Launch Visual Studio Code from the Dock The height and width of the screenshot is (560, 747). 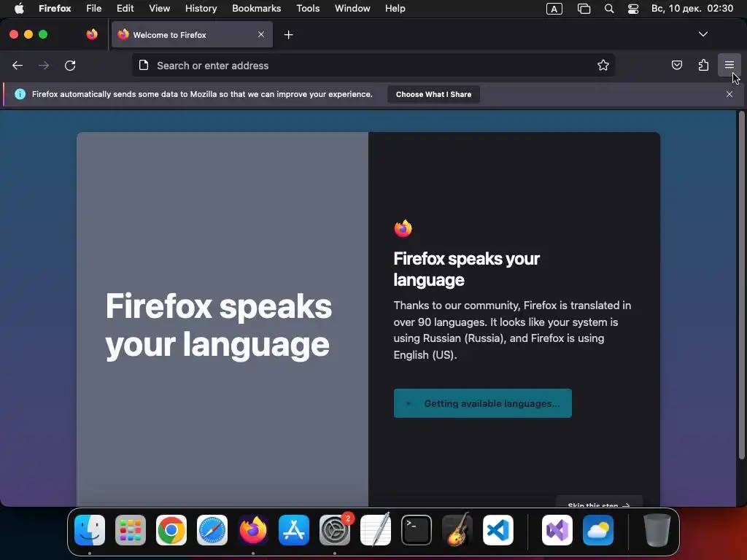pyautogui.click(x=498, y=530)
